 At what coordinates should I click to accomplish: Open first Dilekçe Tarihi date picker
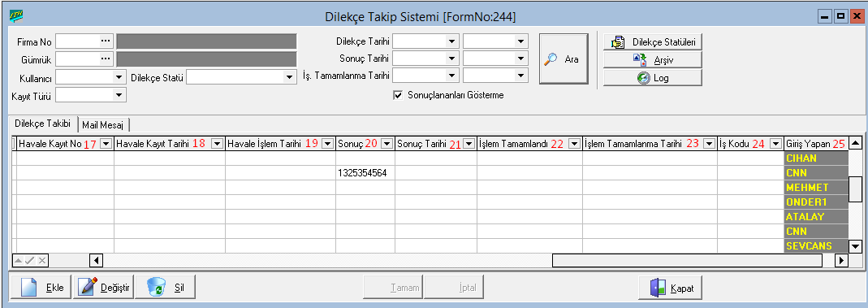tap(452, 41)
